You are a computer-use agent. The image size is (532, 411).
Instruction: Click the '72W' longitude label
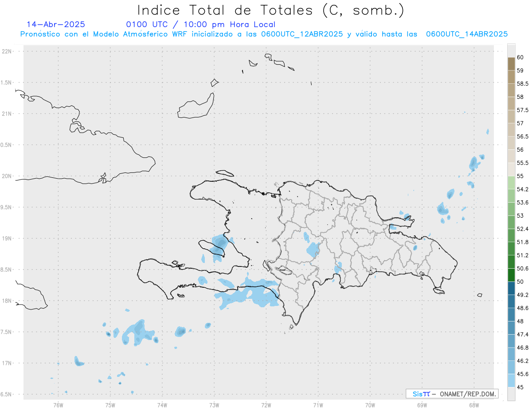[x=266, y=405]
